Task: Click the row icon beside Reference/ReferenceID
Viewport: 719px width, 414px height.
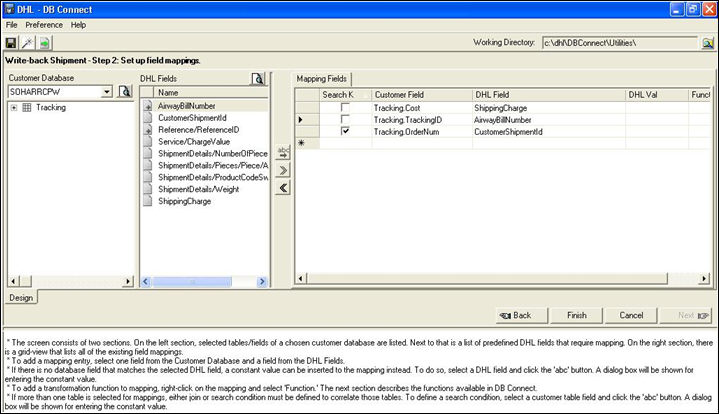Action: click(148, 130)
